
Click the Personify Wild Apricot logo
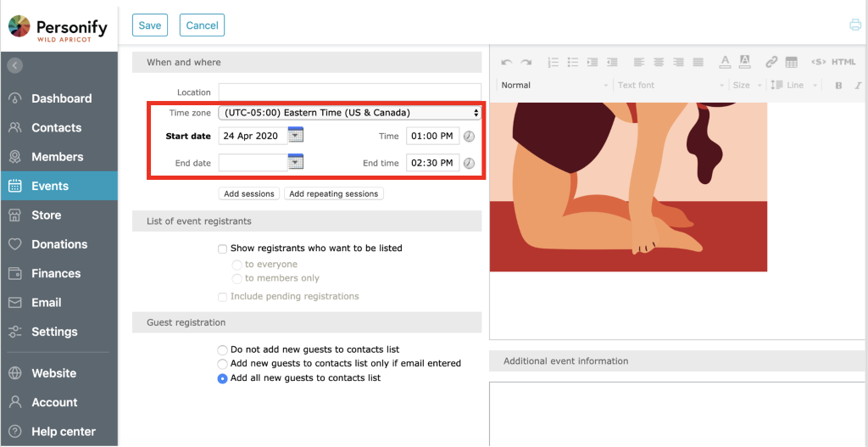58,28
